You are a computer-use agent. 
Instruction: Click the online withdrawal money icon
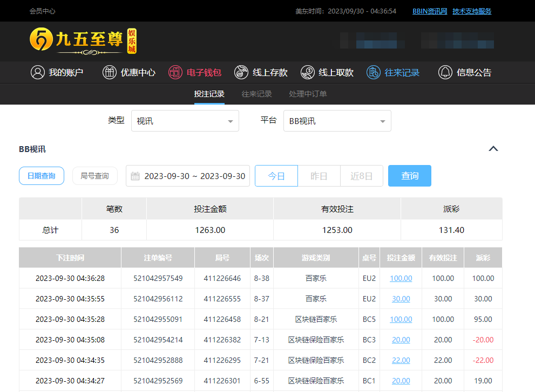[x=307, y=72]
